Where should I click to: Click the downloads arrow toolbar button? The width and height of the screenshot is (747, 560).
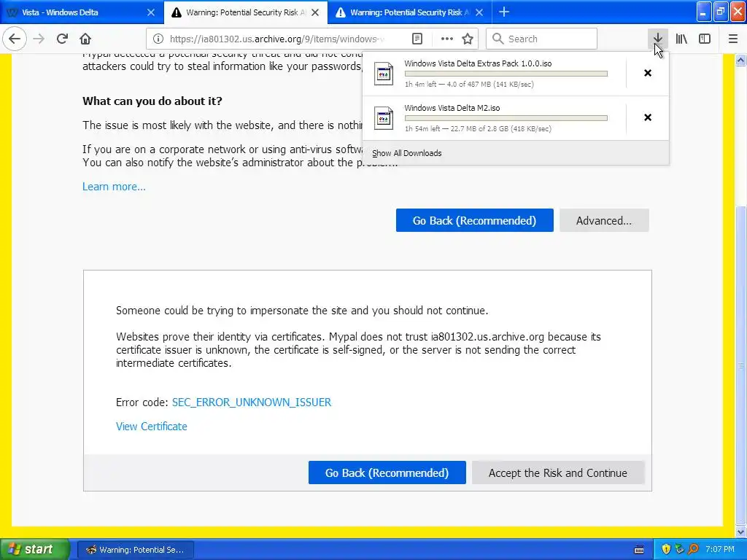[657, 39]
